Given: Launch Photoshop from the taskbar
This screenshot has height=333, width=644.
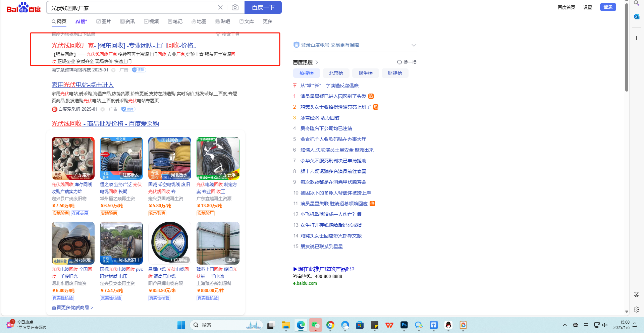Looking at the screenshot, I should pyautogui.click(x=404, y=325).
